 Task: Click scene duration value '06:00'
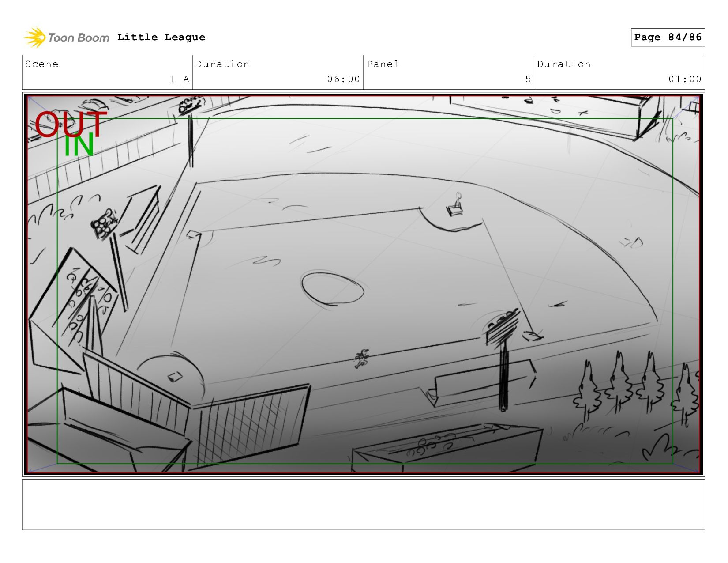[x=343, y=79]
